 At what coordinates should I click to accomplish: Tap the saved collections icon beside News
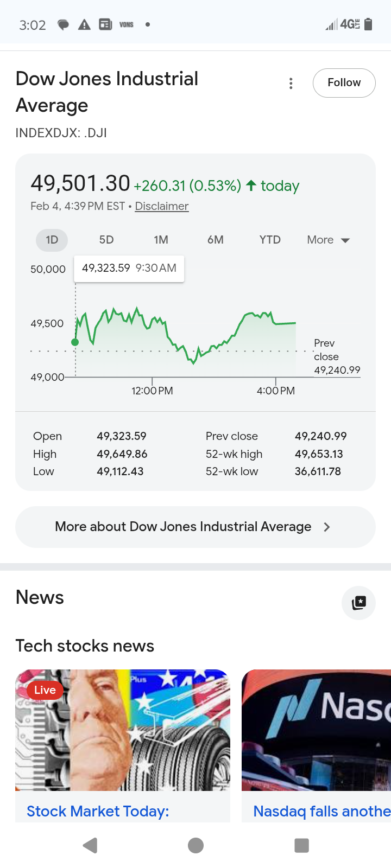[x=358, y=603]
